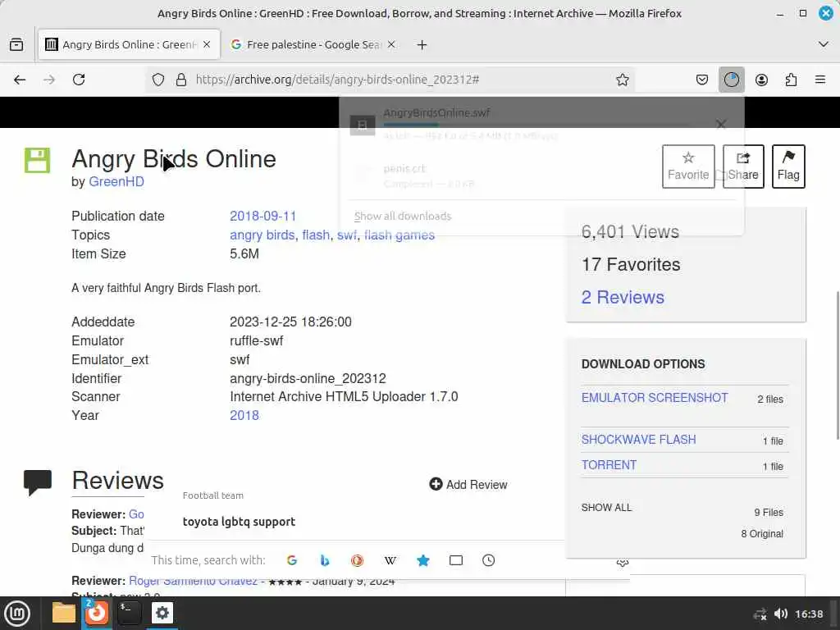Viewport: 840px width, 630px height.
Task: Click the page vertical scrollbar
Action: 838,364
